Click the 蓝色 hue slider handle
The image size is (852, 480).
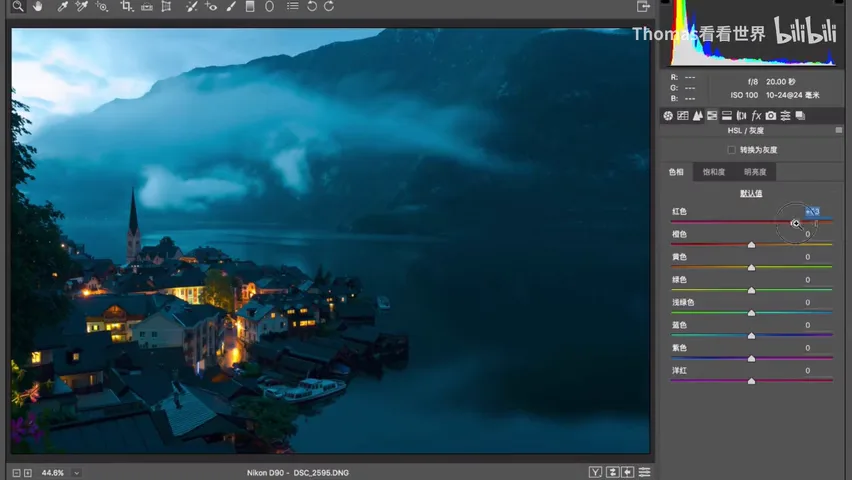pos(751,336)
